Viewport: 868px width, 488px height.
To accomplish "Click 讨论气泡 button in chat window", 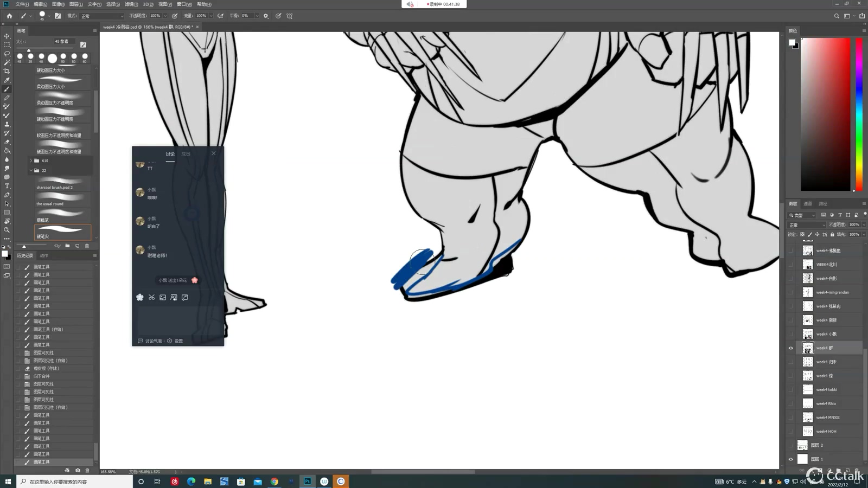I will click(x=150, y=341).
